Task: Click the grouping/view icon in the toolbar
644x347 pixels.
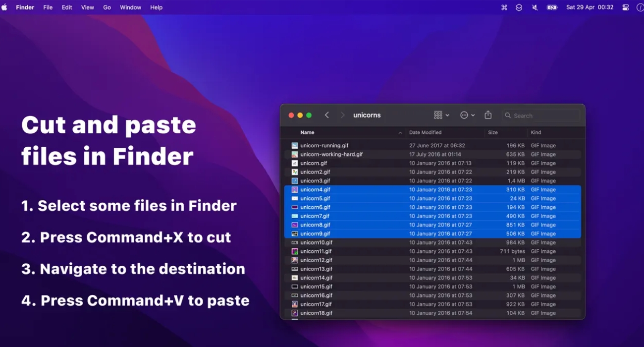Action: pos(439,115)
